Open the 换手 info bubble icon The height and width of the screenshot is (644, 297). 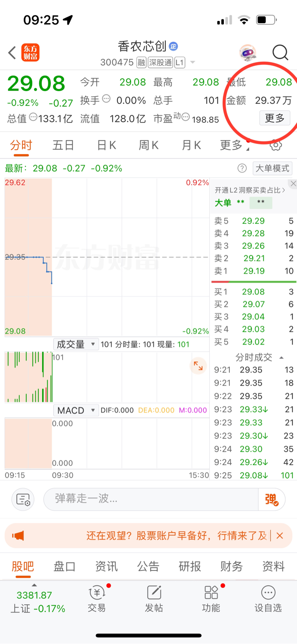tap(106, 99)
